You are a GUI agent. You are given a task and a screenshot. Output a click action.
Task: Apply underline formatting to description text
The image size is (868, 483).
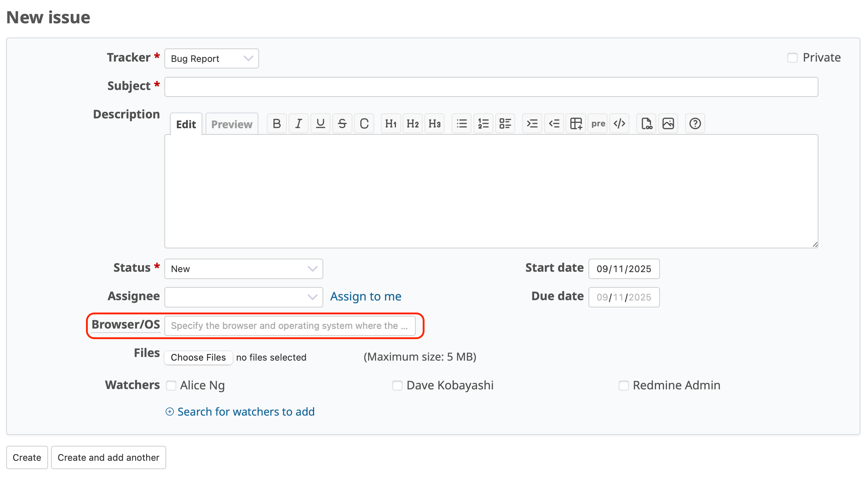320,123
